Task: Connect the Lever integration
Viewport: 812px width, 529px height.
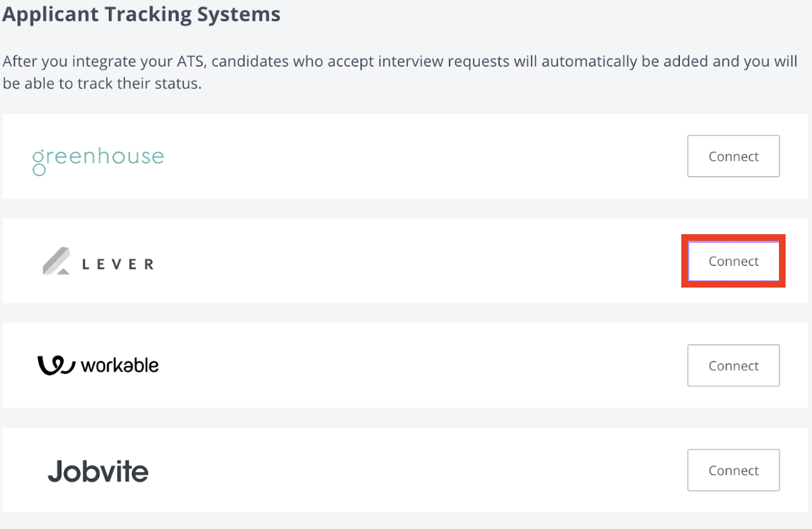Action: pyautogui.click(x=733, y=261)
